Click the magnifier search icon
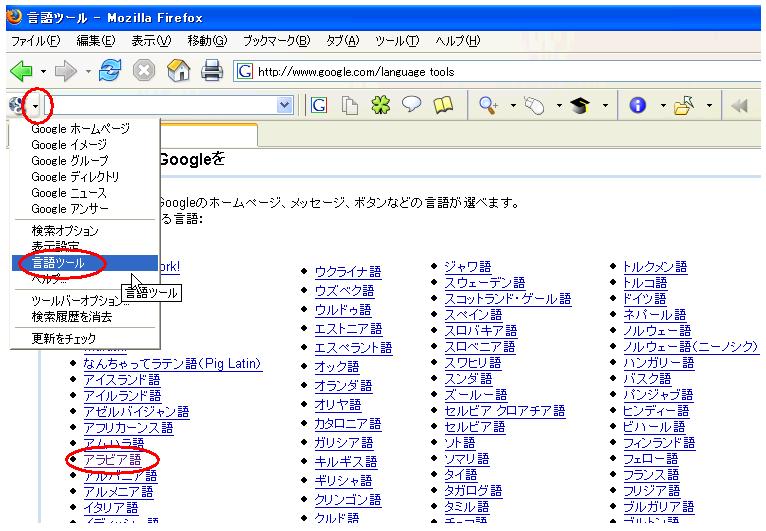The image size is (766, 531). tap(488, 105)
